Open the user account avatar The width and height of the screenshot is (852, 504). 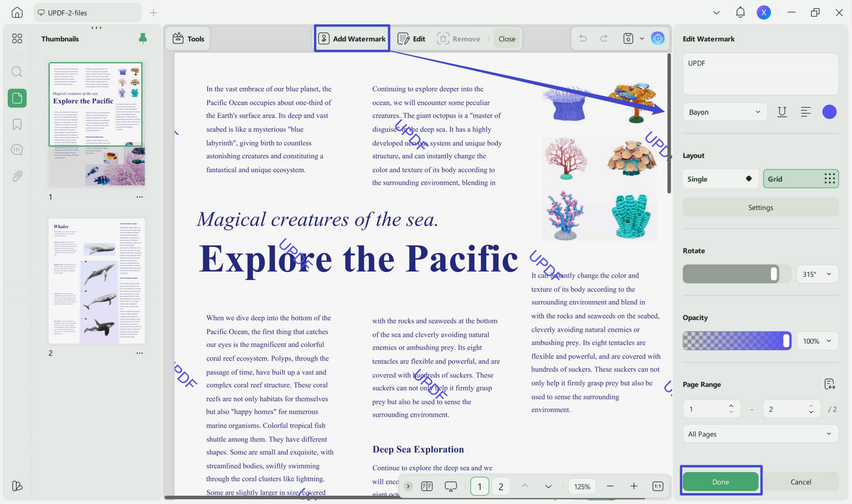pyautogui.click(x=764, y=13)
